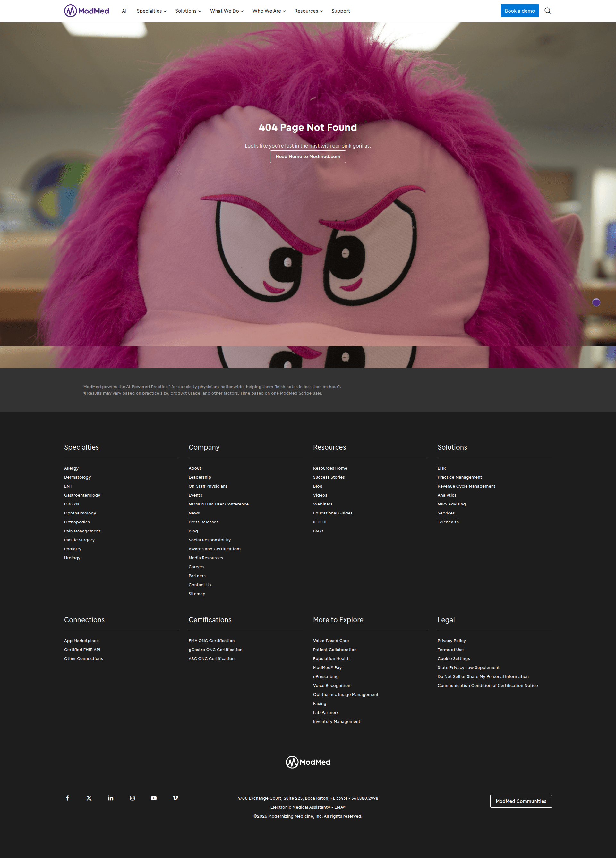The width and height of the screenshot is (616, 858).
Task: Open the Careers link
Action: coord(196,567)
